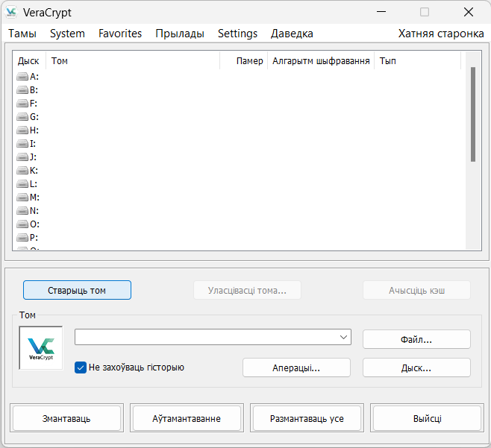Toggle Не захоўваць гісторыю checkbox

[x=81, y=367]
